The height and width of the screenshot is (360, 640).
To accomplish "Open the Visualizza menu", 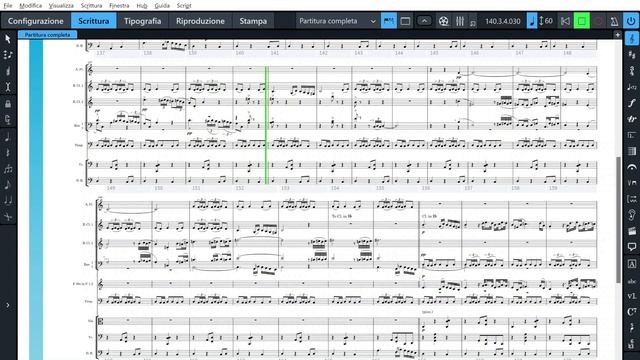I will [61, 6].
